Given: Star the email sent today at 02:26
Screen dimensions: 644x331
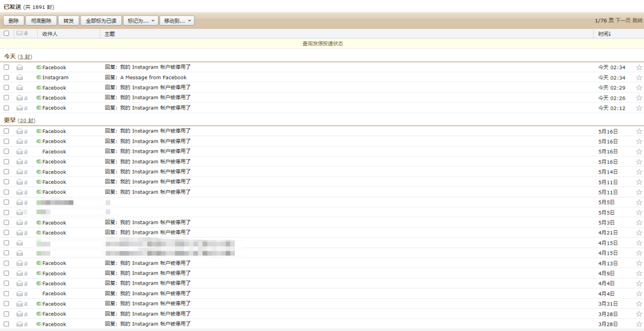Looking at the screenshot, I should [x=639, y=98].
